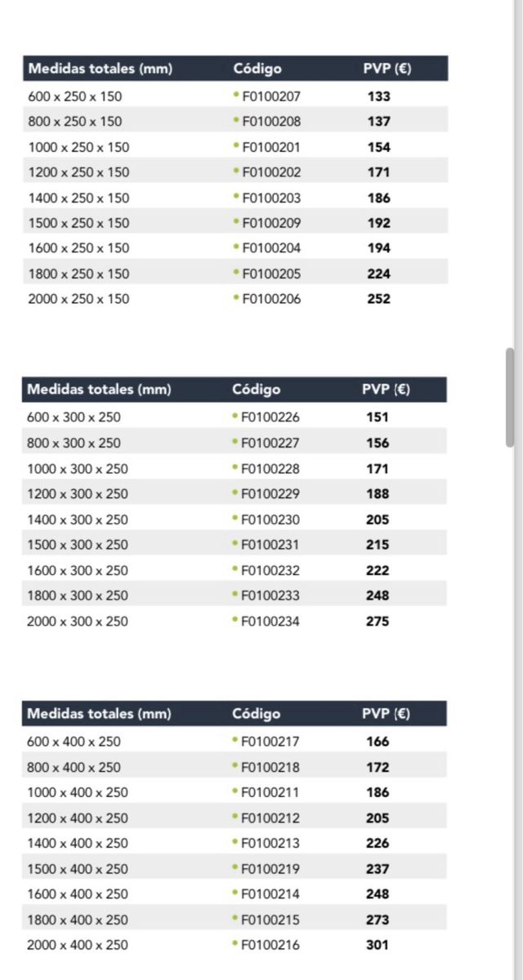Select product code F0100207
This screenshot has width=523, height=980.
(x=271, y=96)
